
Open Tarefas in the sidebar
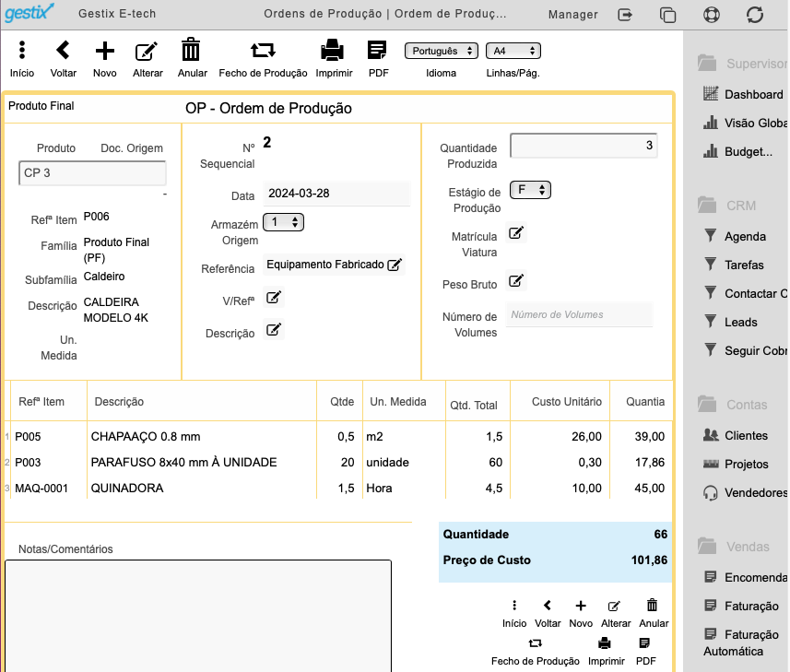tap(734, 265)
